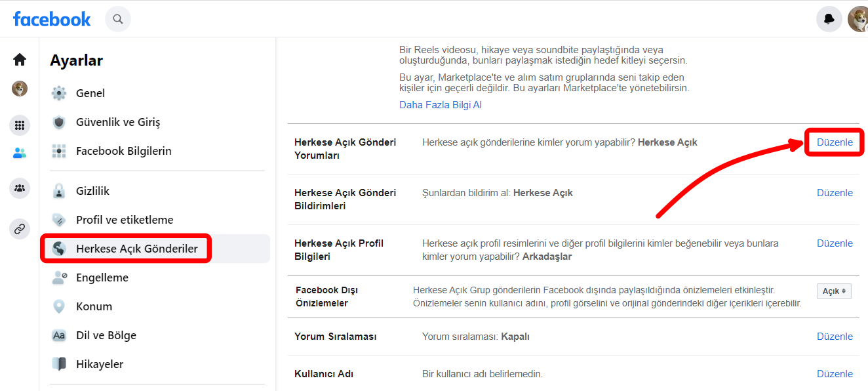Open account profile picture at top right

point(857,19)
